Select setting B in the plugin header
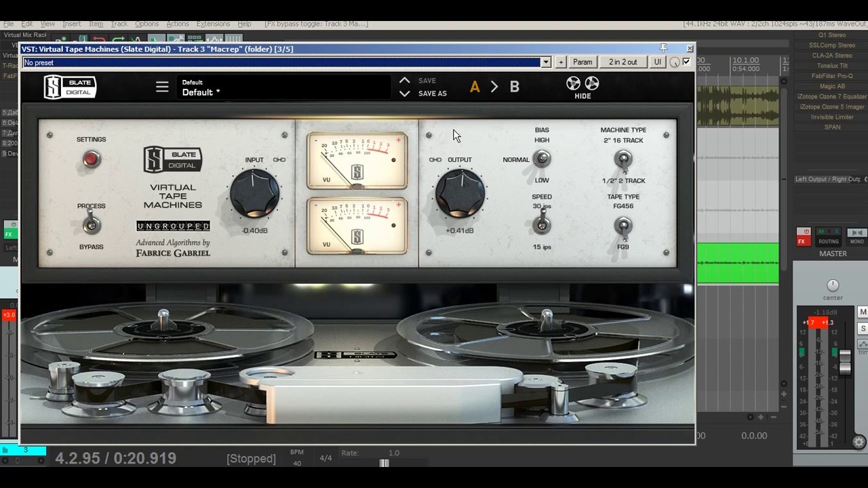This screenshot has width=868, height=488. pyautogui.click(x=515, y=87)
